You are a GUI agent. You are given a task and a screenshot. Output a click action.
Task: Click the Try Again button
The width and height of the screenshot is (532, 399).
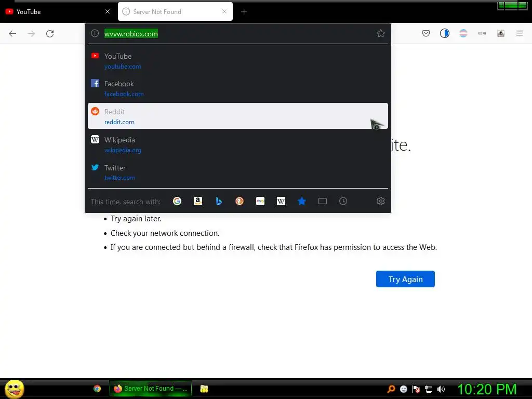coord(405,279)
